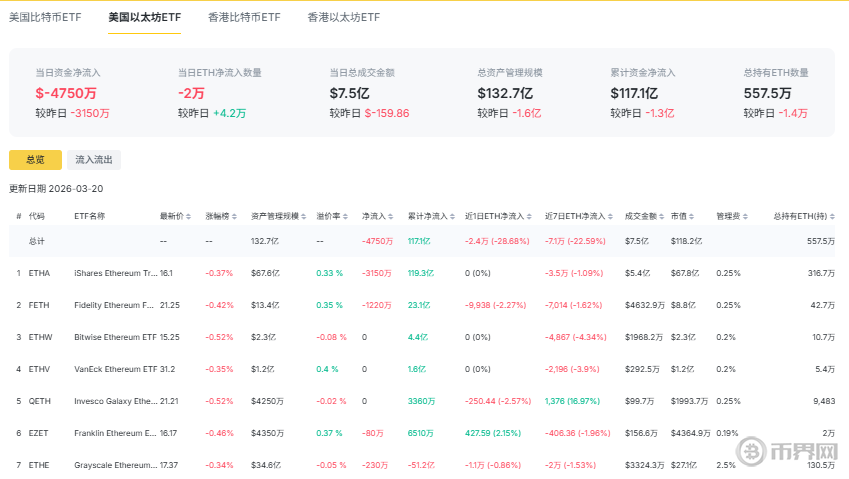
Task: Sort by 最新价 column arrows
Action: tap(188, 216)
